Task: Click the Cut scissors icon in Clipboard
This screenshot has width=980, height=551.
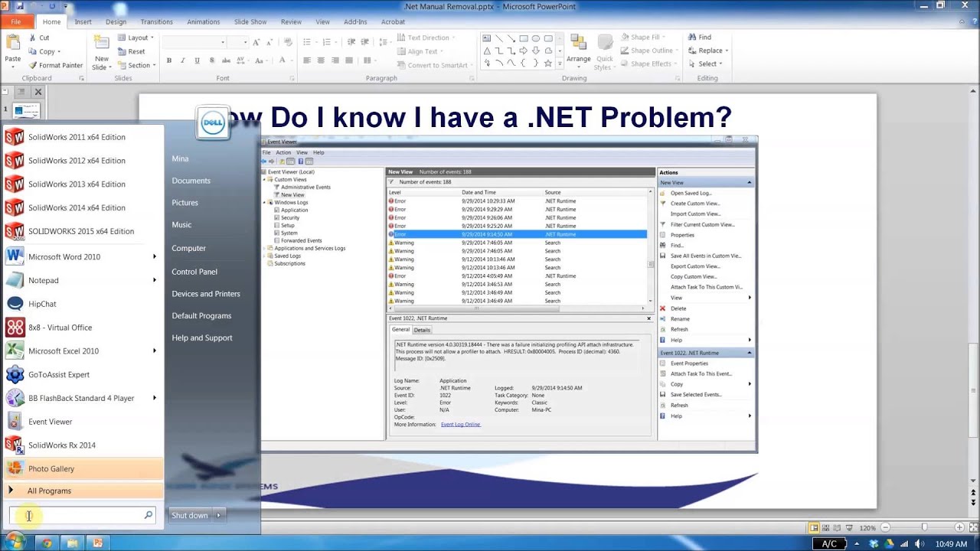Action: click(x=32, y=37)
